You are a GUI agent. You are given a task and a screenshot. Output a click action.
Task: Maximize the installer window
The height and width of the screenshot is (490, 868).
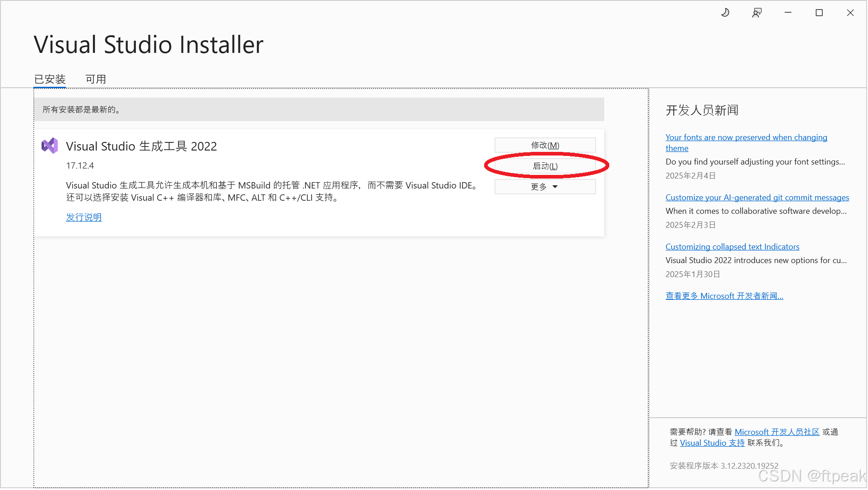[819, 13]
